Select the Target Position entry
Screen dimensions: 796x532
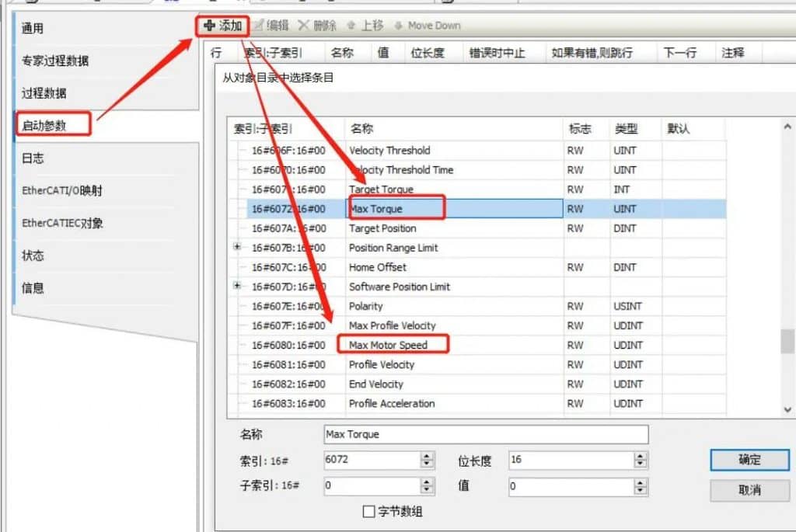[382, 228]
